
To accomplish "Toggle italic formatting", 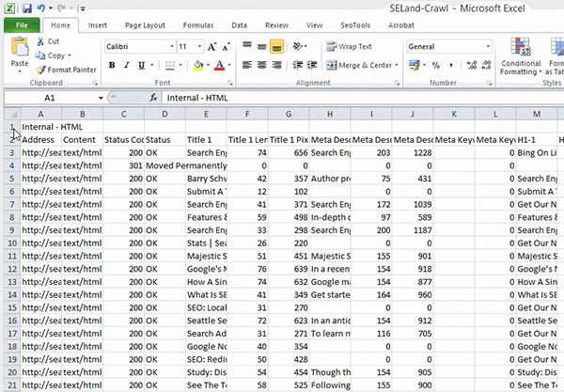I will coord(127,66).
